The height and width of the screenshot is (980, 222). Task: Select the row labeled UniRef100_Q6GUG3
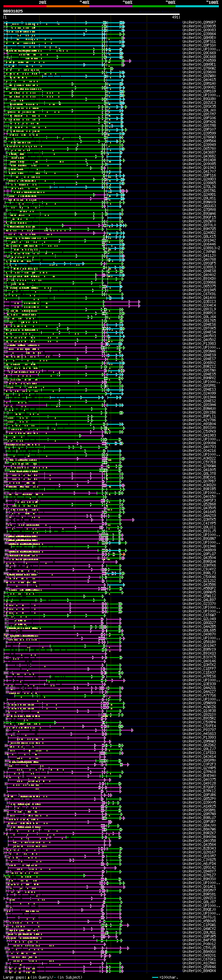[199, 206]
